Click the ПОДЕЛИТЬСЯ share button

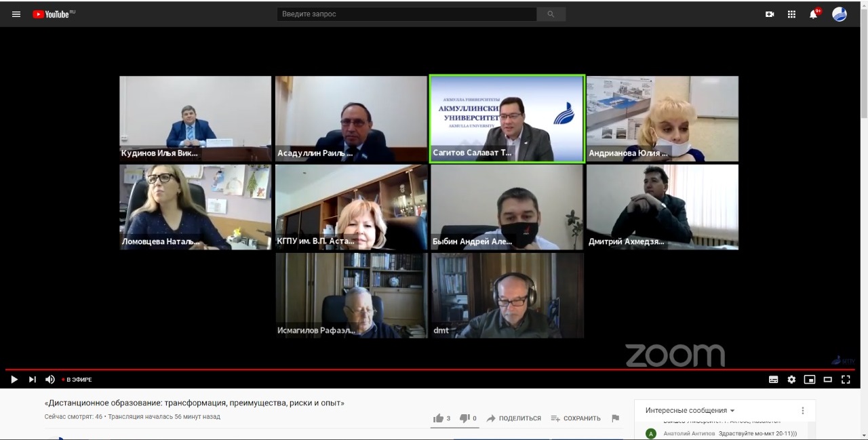(513, 418)
